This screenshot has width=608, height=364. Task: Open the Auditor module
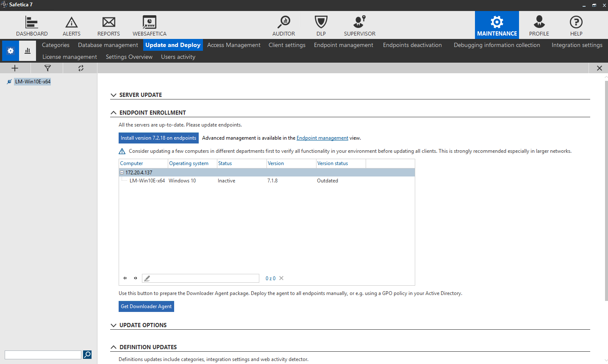pos(283,25)
